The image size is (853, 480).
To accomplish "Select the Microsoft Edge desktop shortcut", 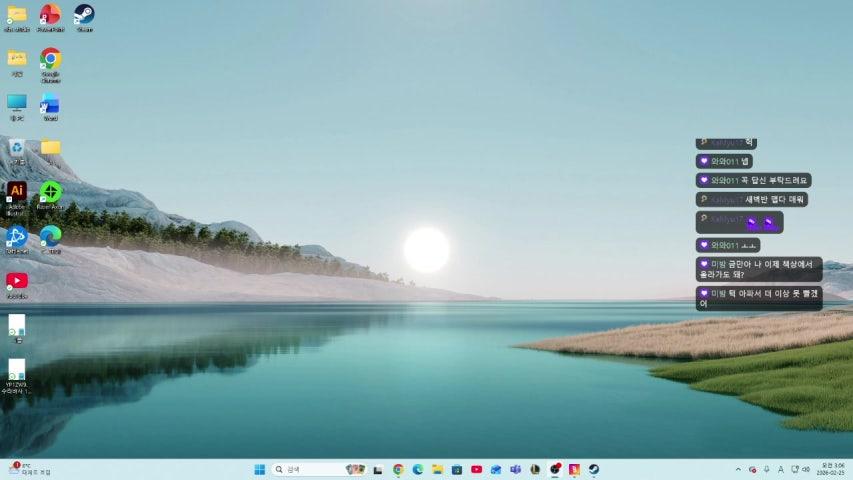I will pyautogui.click(x=50, y=236).
